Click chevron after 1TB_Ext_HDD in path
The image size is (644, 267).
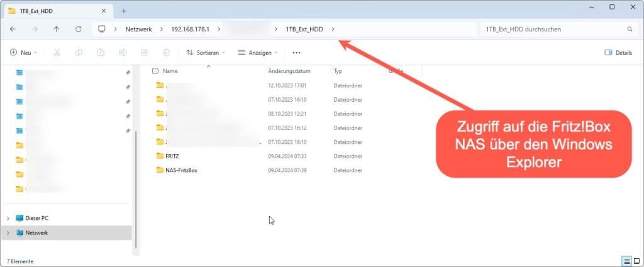click(x=333, y=29)
